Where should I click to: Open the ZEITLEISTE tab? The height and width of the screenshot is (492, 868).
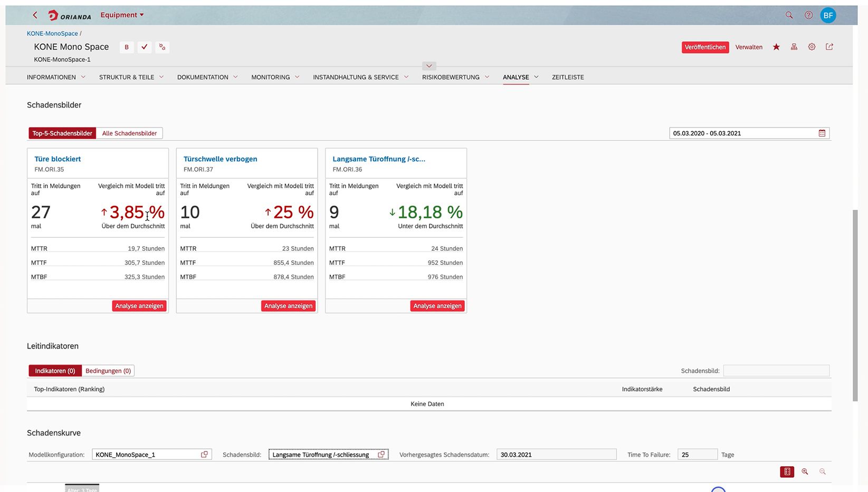(568, 77)
